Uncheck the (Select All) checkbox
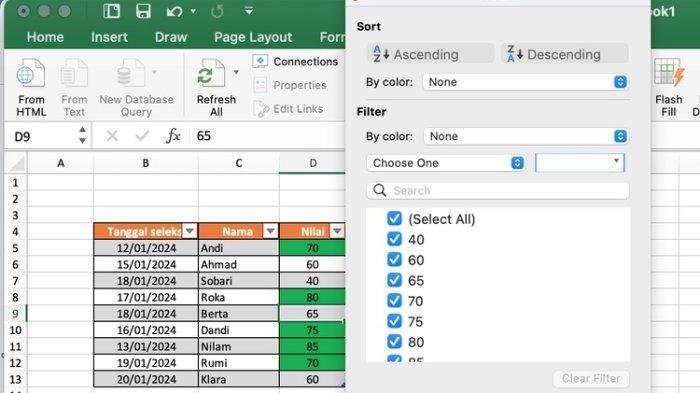Screen dimensions: 700x393 point(394,218)
